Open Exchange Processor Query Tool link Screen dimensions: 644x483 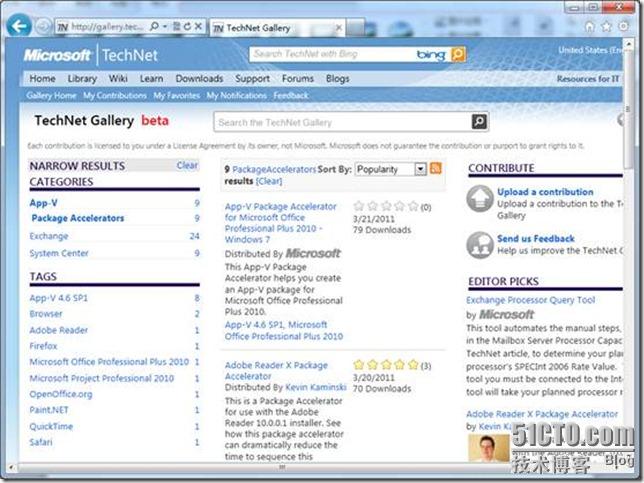(x=531, y=300)
